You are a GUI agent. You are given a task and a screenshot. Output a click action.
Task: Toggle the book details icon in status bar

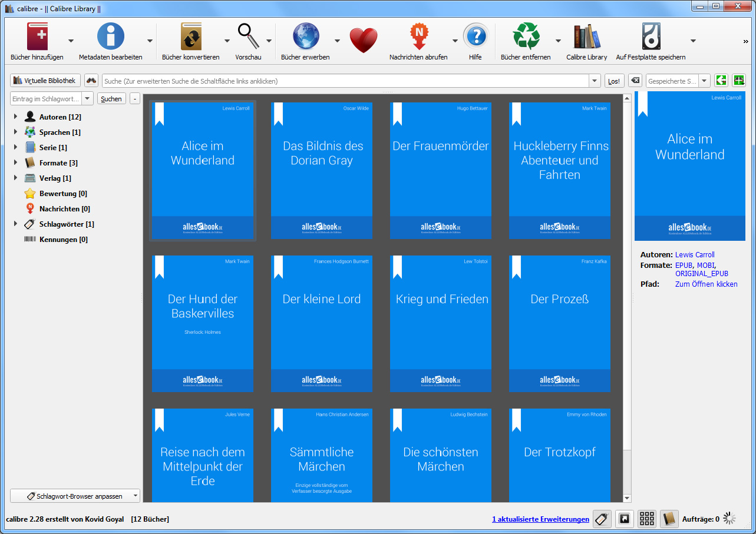tap(669, 519)
